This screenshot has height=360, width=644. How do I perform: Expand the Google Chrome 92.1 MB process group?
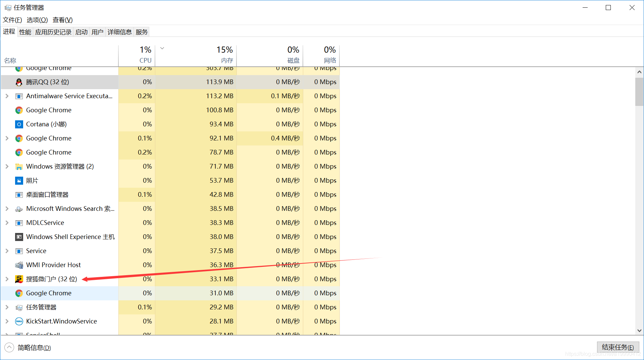[7, 138]
